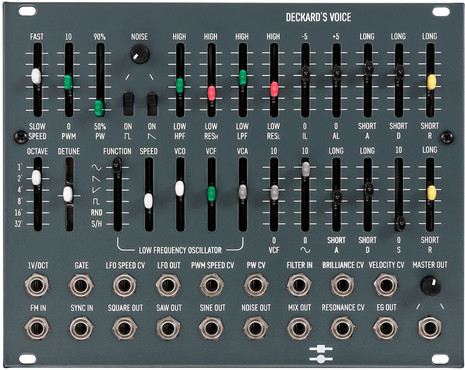
Task: Click the SYNC IN jack
Action: coord(81,328)
